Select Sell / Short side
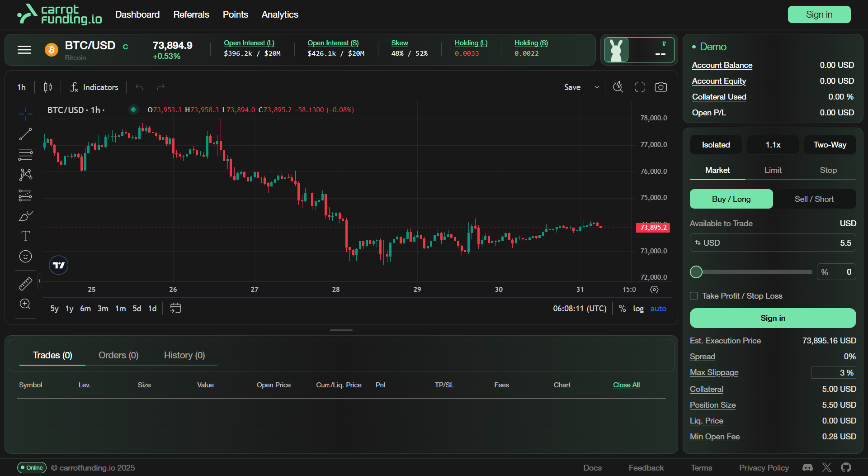Screen dimensions: 868x476 [x=814, y=199]
